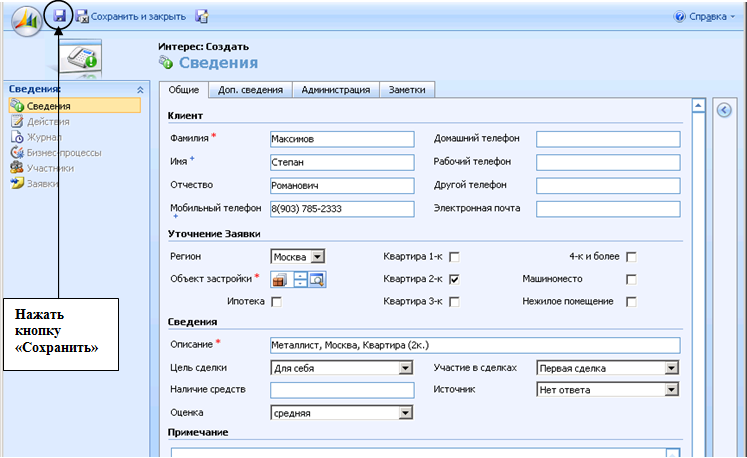This screenshot has width=747, height=458.
Task: Switch to the Заметки tab
Action: coord(407,90)
